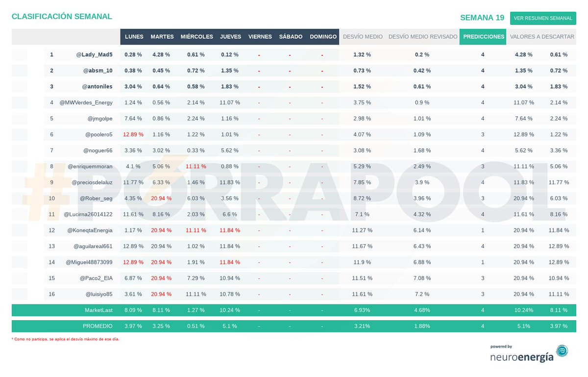Select the MIÉRCOLES column header
The width and height of the screenshot is (588, 377).
point(197,37)
